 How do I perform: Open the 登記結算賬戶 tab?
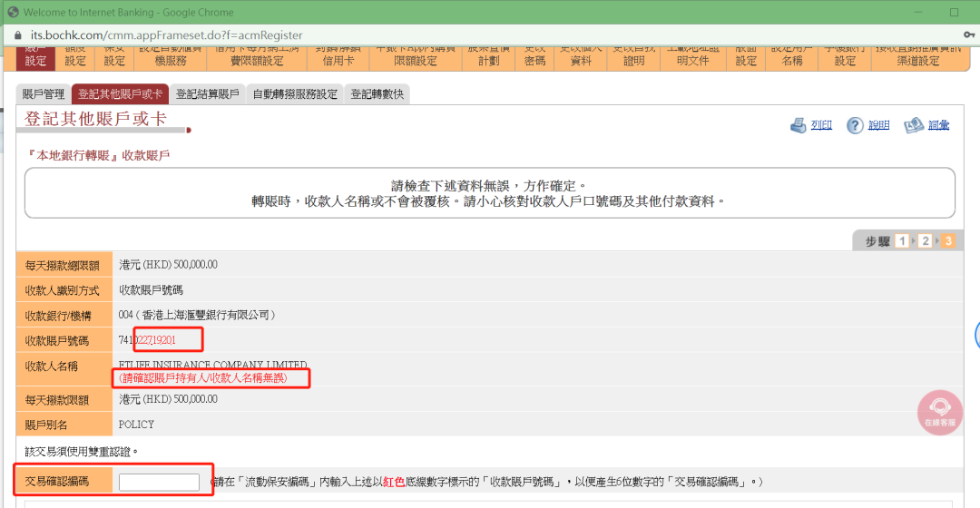click(x=208, y=94)
